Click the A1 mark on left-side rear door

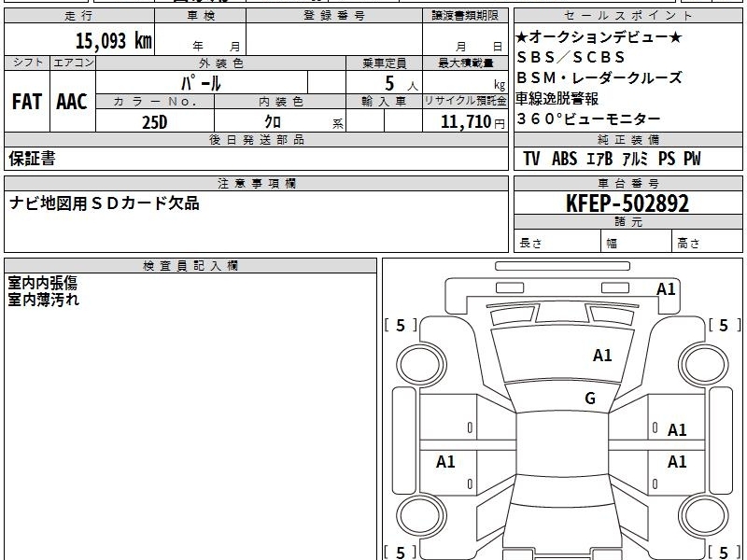coord(445,461)
